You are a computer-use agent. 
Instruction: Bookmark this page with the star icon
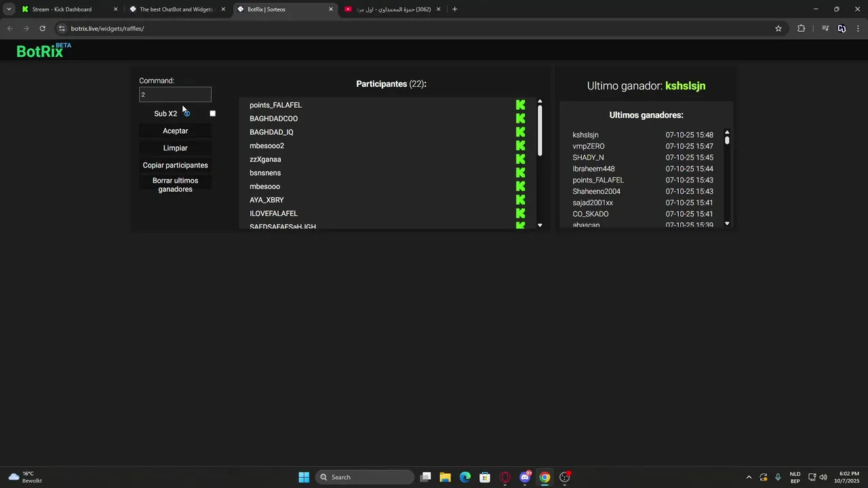[x=778, y=28]
